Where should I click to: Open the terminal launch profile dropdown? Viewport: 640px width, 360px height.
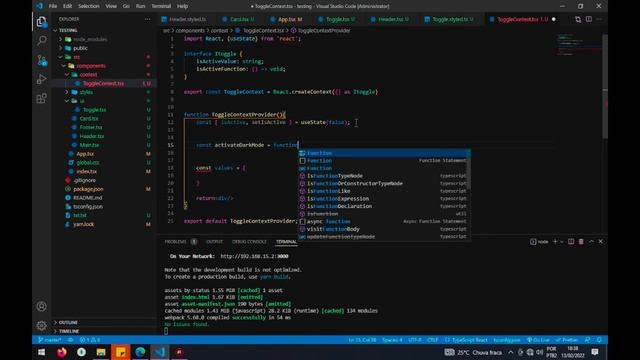coord(562,242)
